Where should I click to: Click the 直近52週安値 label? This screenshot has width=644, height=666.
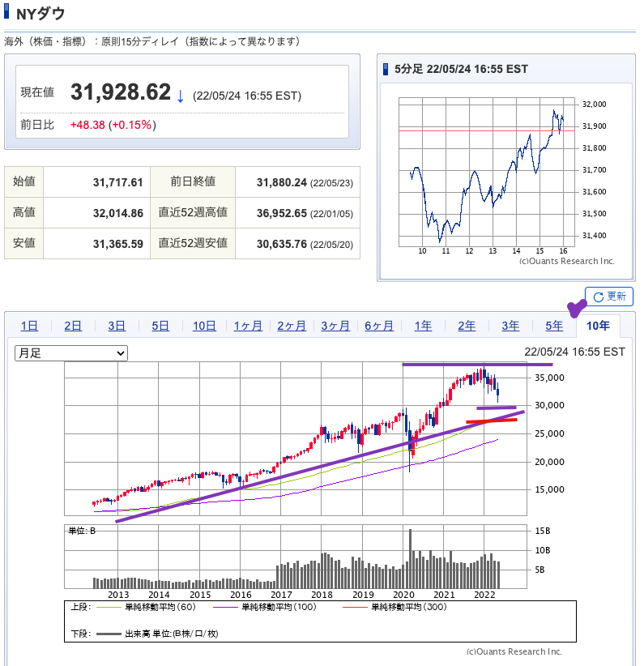pos(193,243)
